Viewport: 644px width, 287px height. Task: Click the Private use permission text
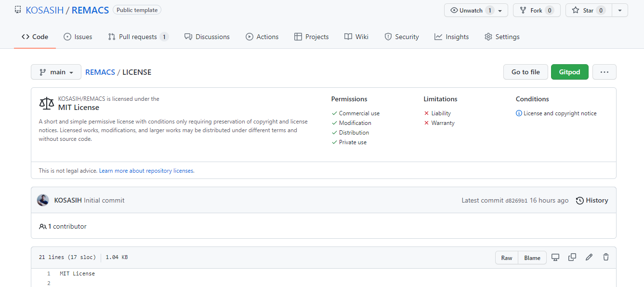353,142
